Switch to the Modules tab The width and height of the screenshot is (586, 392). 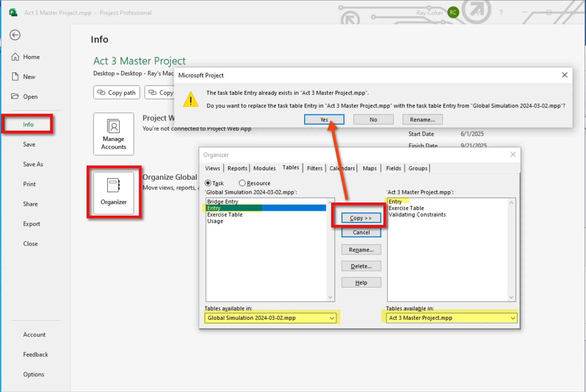coord(264,168)
